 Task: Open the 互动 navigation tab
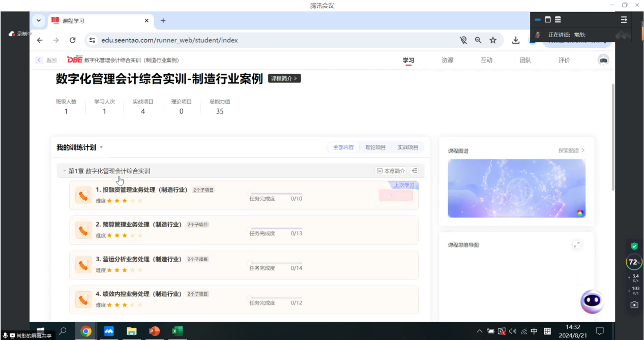click(x=486, y=60)
